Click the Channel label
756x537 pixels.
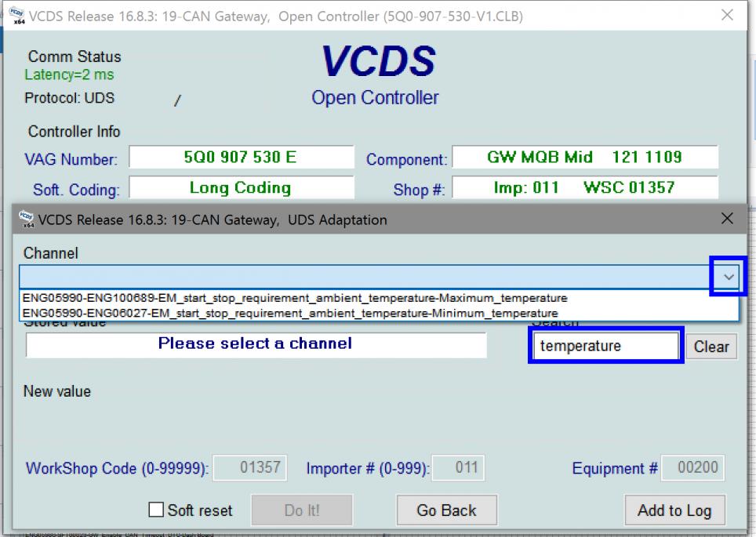[51, 253]
